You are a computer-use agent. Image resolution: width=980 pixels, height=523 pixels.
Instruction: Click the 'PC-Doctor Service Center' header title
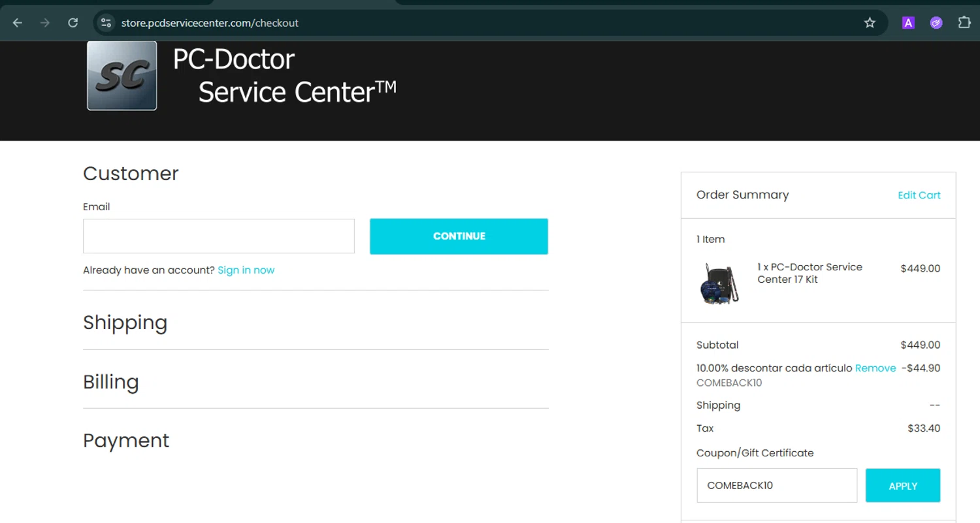point(284,76)
